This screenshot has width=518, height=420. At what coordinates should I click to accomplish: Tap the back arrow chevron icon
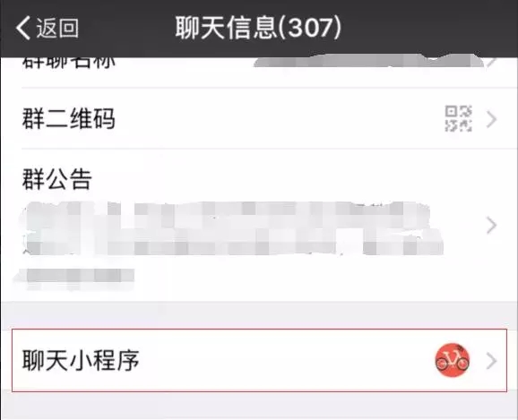[x=22, y=28]
